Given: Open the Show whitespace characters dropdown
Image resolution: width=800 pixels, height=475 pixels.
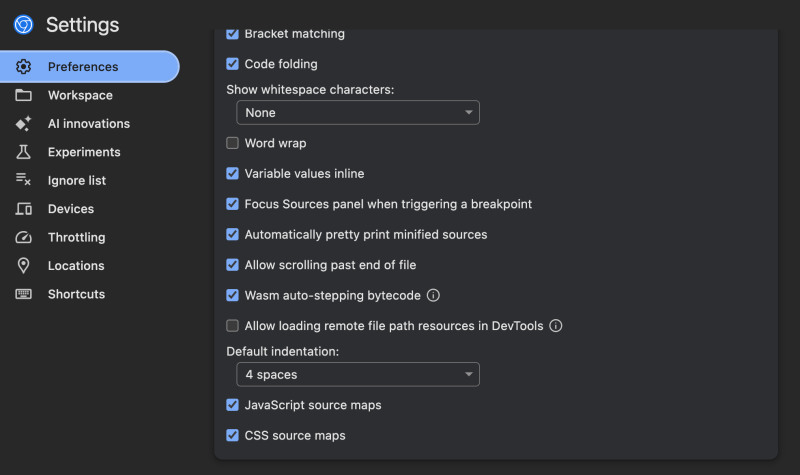Looking at the screenshot, I should pos(358,112).
